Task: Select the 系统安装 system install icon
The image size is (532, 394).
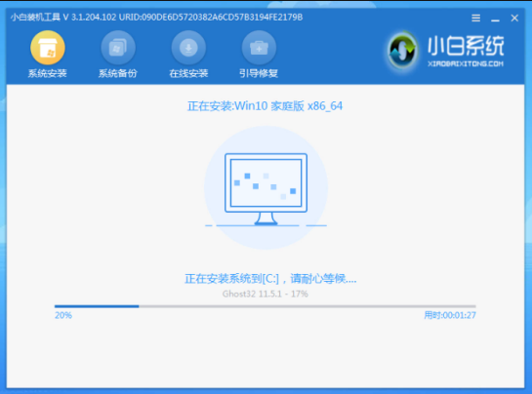Action: tap(48, 48)
